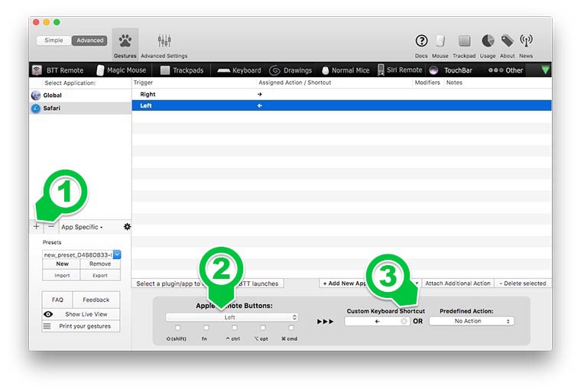Switch to Advanced mode
The height and width of the screenshot is (392, 581).
click(x=89, y=40)
